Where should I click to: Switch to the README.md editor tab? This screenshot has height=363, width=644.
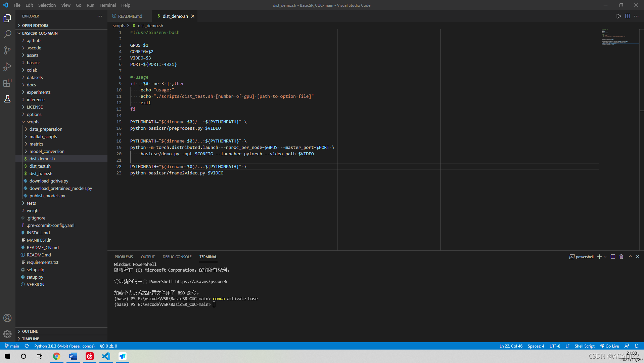point(130,16)
